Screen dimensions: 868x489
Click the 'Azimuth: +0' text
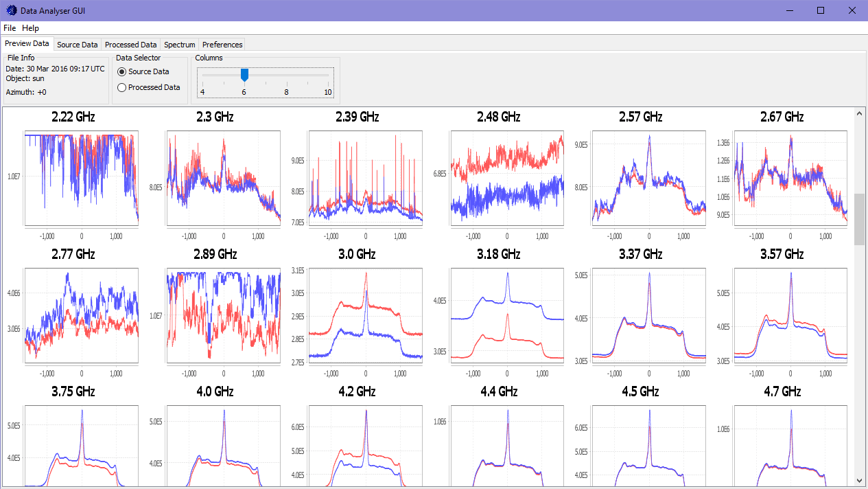(27, 92)
